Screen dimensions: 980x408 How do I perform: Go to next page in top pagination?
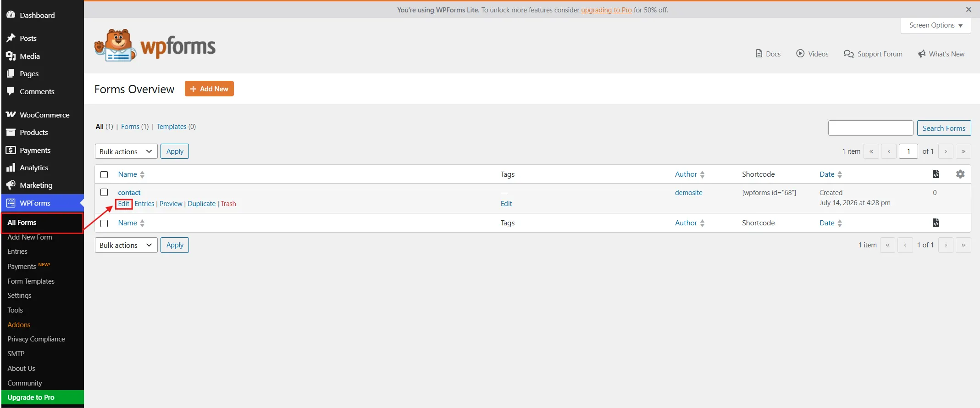tap(946, 151)
